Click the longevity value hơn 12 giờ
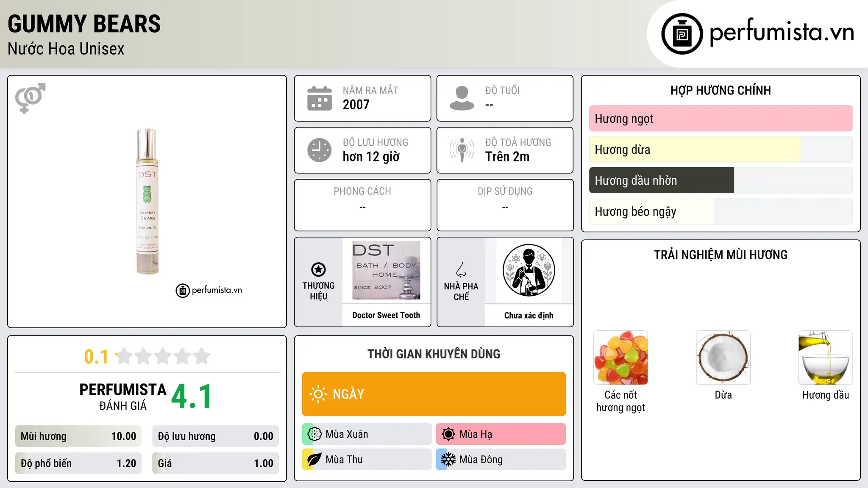The image size is (868, 488). (x=371, y=157)
